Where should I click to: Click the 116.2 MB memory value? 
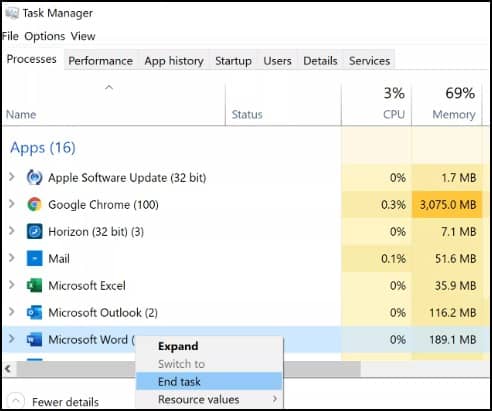click(x=453, y=312)
